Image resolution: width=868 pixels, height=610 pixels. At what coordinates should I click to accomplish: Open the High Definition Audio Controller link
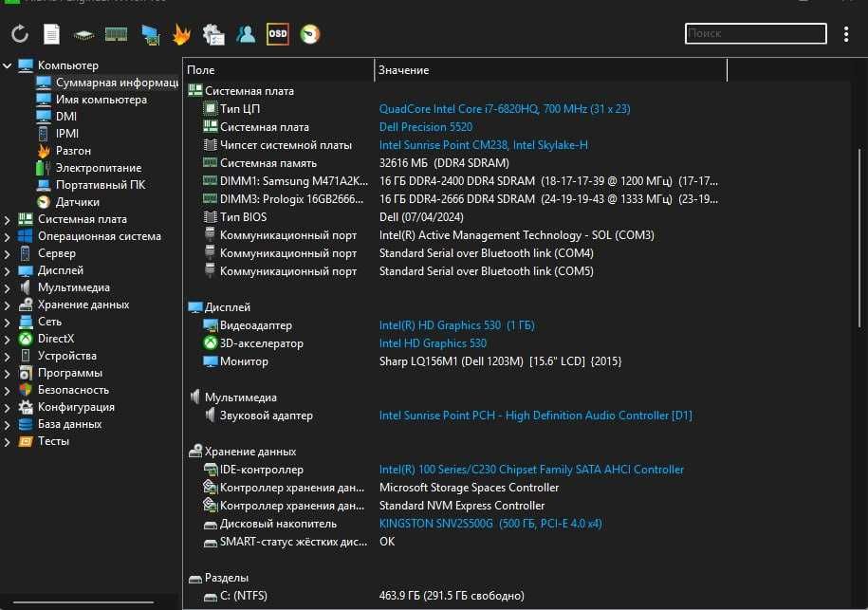[x=535, y=416]
